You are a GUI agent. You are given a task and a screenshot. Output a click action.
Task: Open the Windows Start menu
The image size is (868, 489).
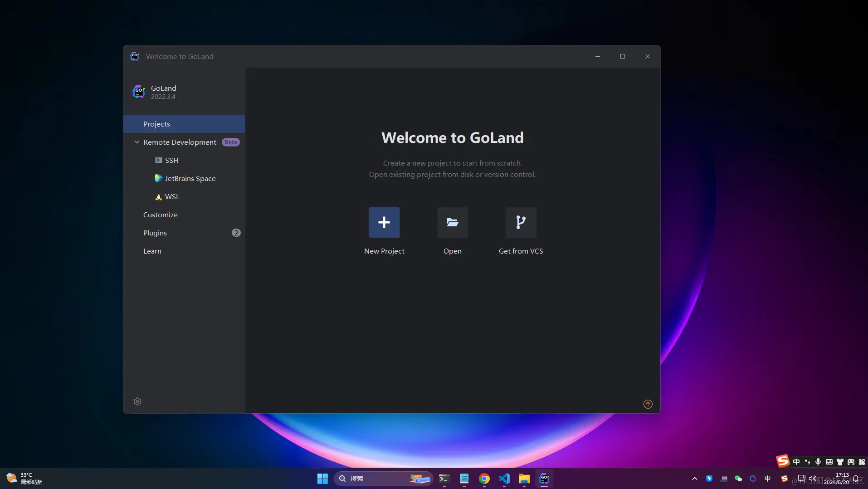[x=322, y=479]
